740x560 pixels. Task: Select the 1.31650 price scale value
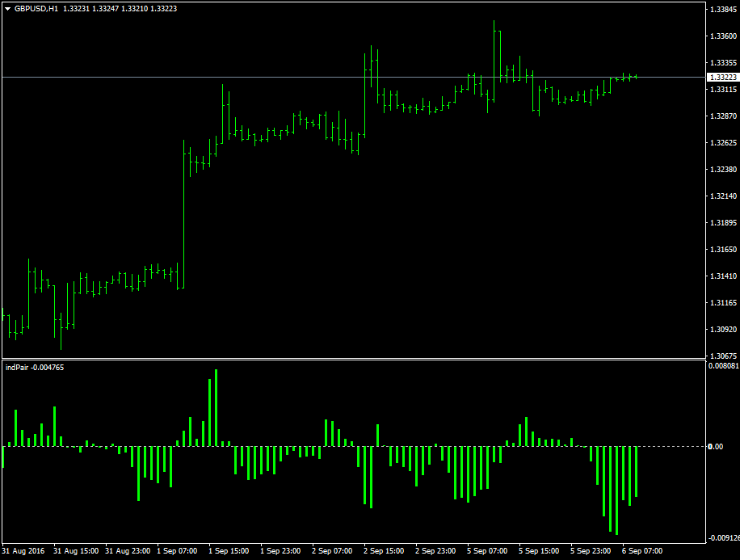point(723,250)
